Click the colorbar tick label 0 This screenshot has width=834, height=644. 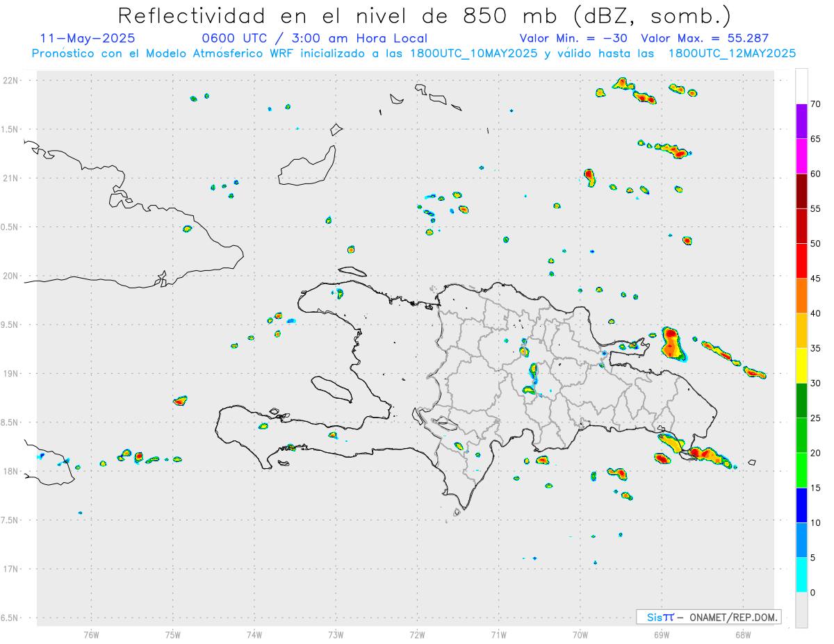click(x=812, y=593)
